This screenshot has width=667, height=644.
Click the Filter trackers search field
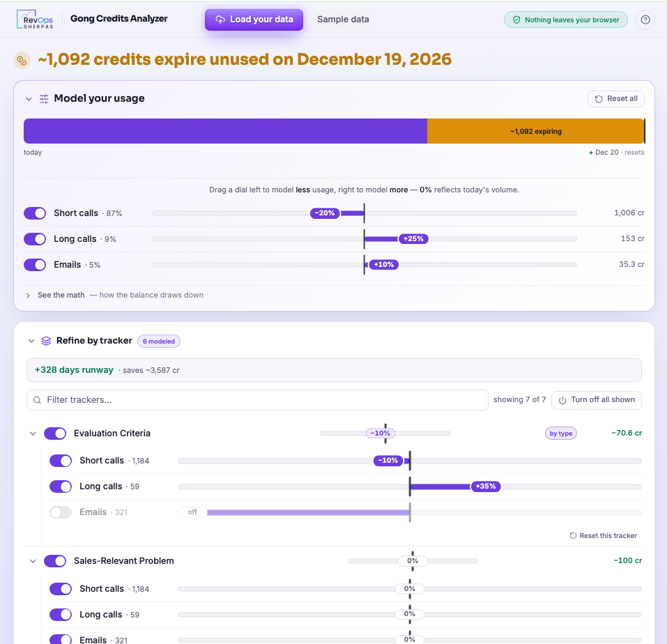tap(257, 400)
